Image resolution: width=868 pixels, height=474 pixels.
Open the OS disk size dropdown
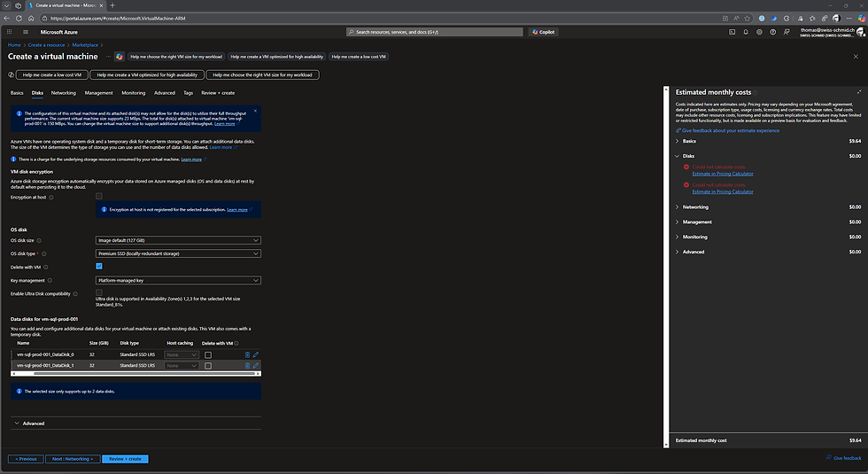178,240
